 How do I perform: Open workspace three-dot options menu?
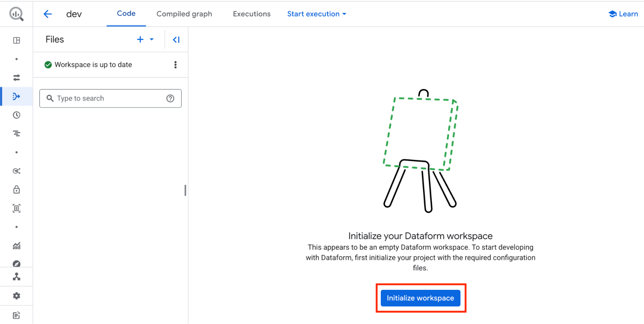pos(176,65)
